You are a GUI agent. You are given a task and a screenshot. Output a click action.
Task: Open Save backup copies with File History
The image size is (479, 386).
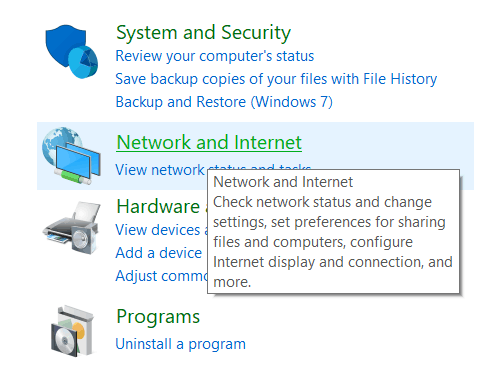276,79
